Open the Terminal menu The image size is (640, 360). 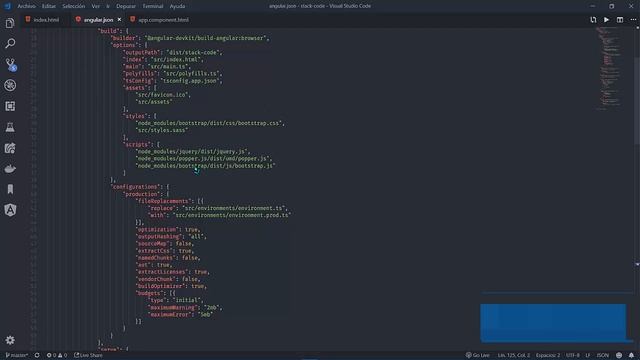pyautogui.click(x=153, y=6)
